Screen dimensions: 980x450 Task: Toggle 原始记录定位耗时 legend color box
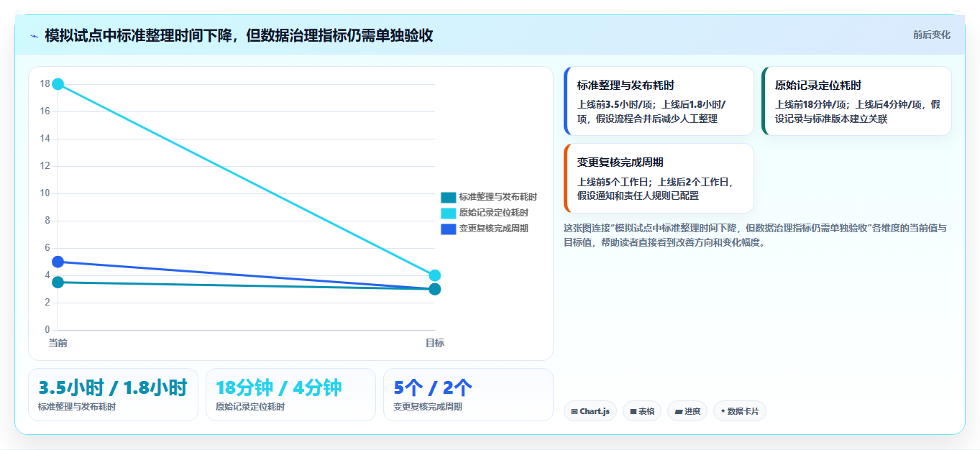point(449,213)
